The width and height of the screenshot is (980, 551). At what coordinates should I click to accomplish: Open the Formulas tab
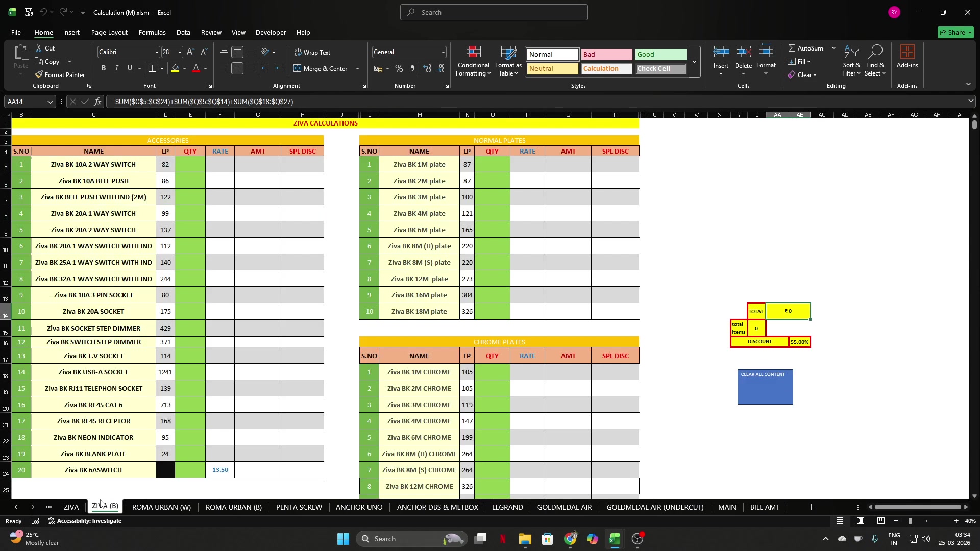pos(152,32)
